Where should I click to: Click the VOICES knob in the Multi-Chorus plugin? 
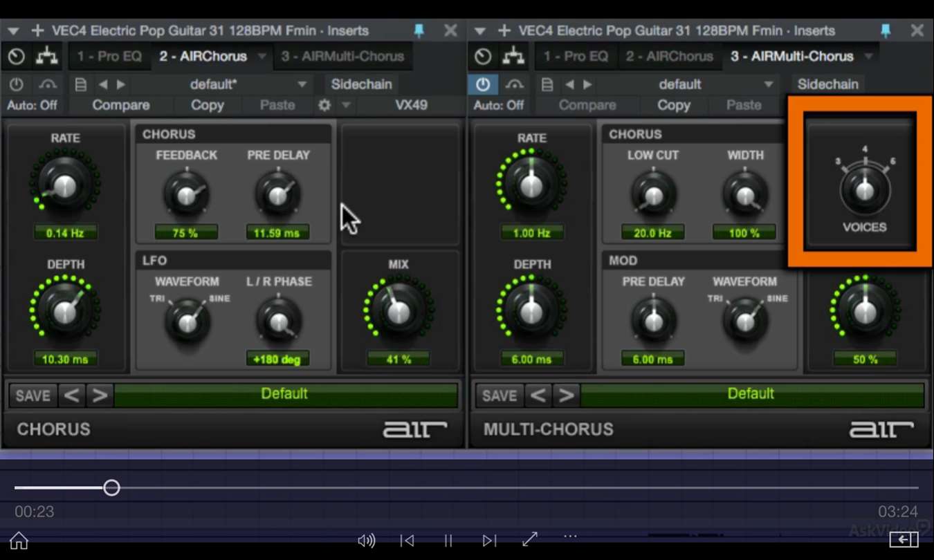864,189
